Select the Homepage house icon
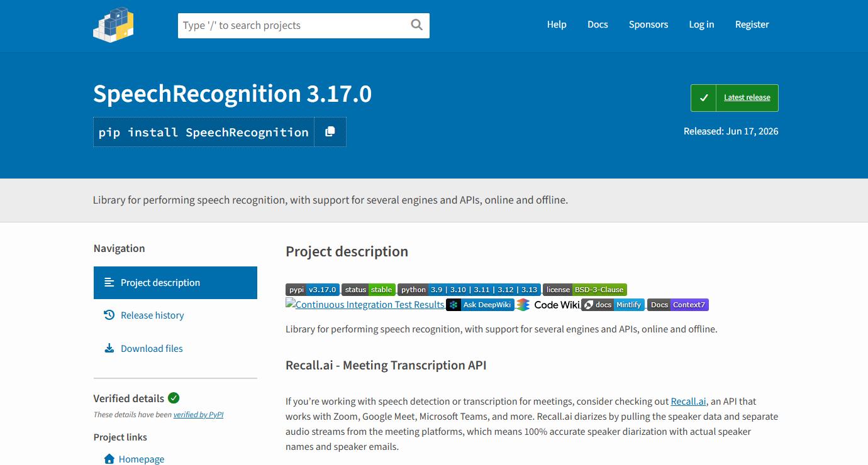The width and height of the screenshot is (868, 465). tap(109, 459)
